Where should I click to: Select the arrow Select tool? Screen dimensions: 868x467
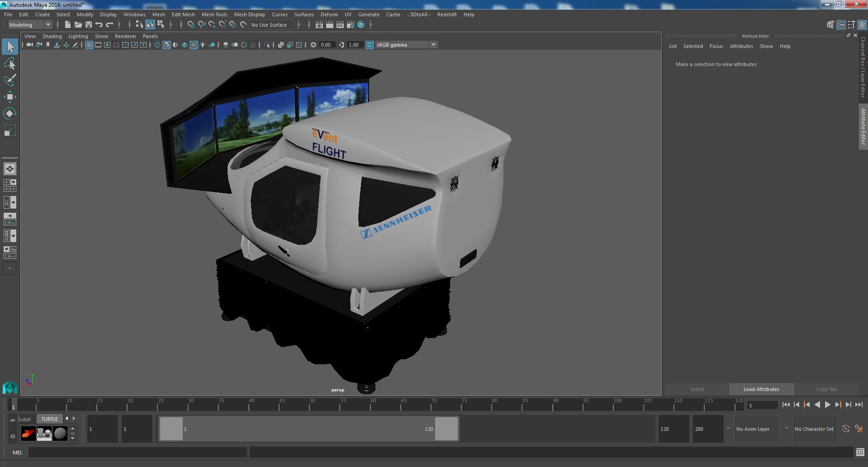click(10, 47)
